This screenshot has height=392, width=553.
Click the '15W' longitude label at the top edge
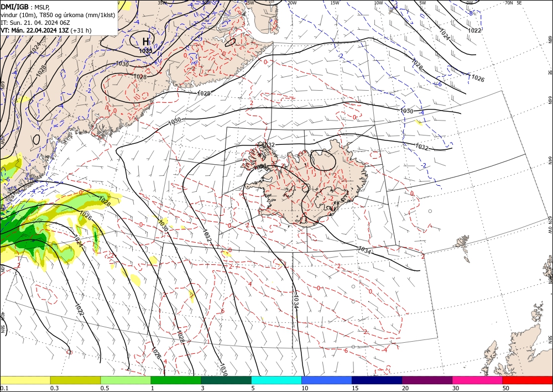335,3
